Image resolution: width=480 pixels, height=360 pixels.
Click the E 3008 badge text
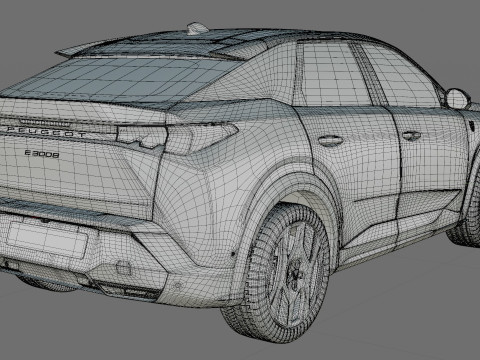point(42,154)
